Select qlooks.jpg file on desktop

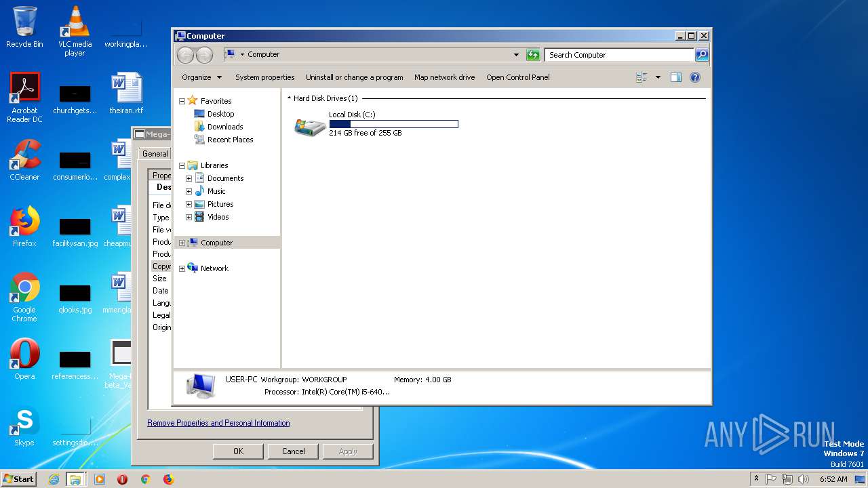75,298
